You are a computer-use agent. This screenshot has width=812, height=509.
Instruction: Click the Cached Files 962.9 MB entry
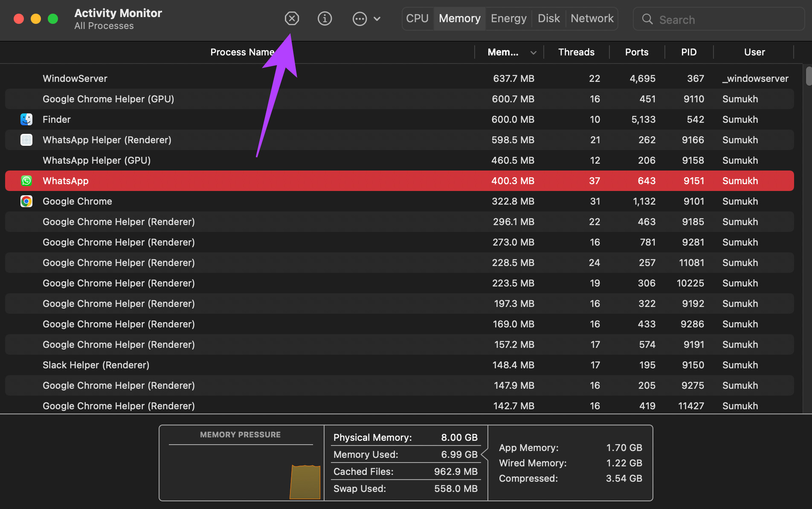pos(406,471)
